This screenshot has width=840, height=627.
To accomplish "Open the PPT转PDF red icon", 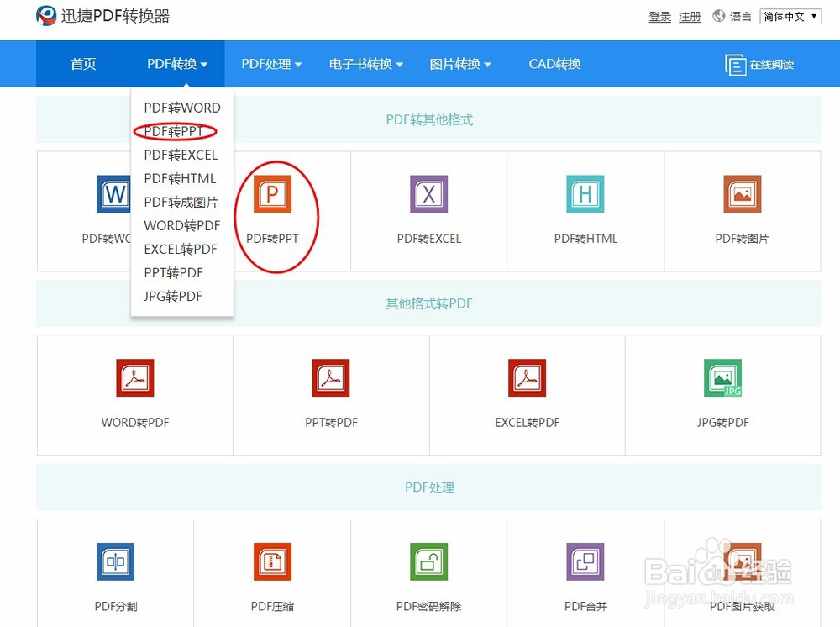I will click(331, 378).
